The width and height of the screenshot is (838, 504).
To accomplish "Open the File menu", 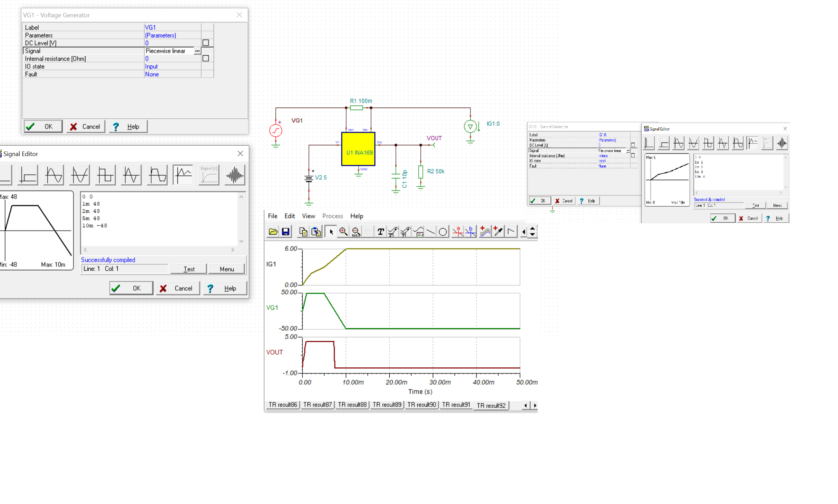I will [x=273, y=216].
